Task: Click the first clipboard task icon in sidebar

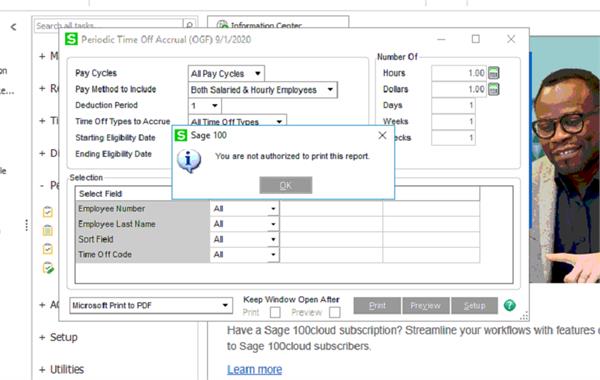Action: (x=48, y=212)
